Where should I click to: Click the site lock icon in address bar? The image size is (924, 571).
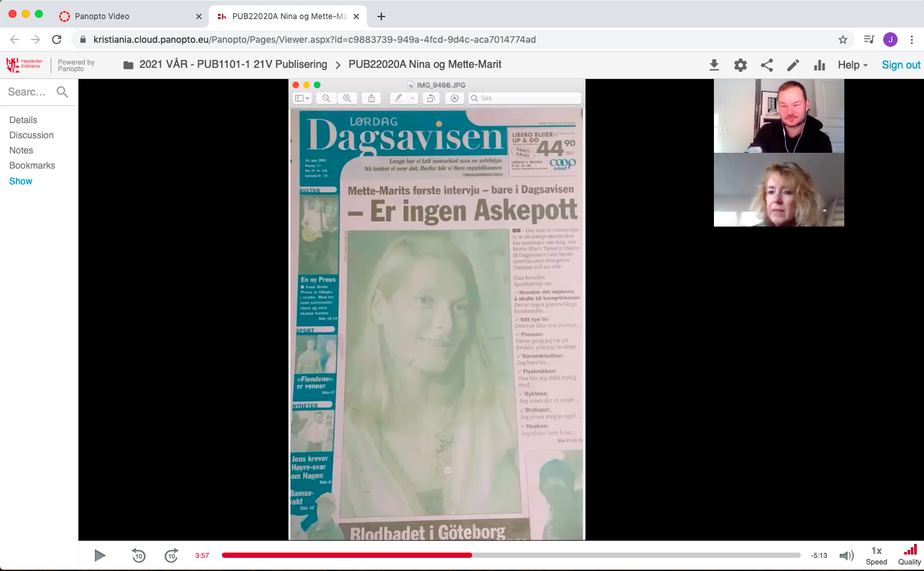tap(83, 40)
